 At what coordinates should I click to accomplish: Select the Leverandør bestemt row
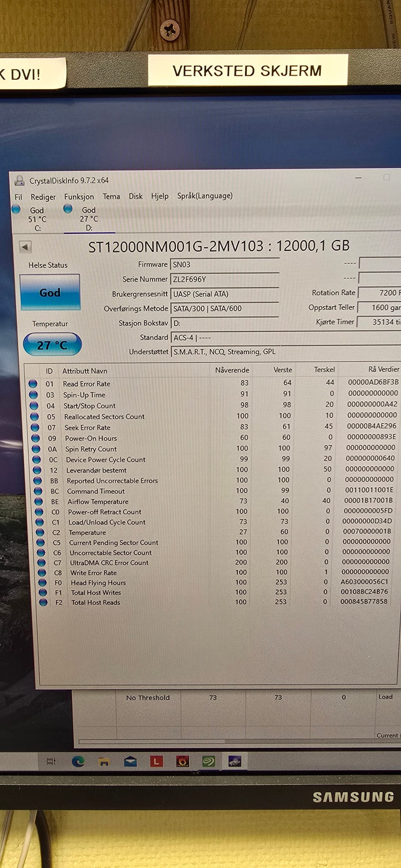coord(214,470)
